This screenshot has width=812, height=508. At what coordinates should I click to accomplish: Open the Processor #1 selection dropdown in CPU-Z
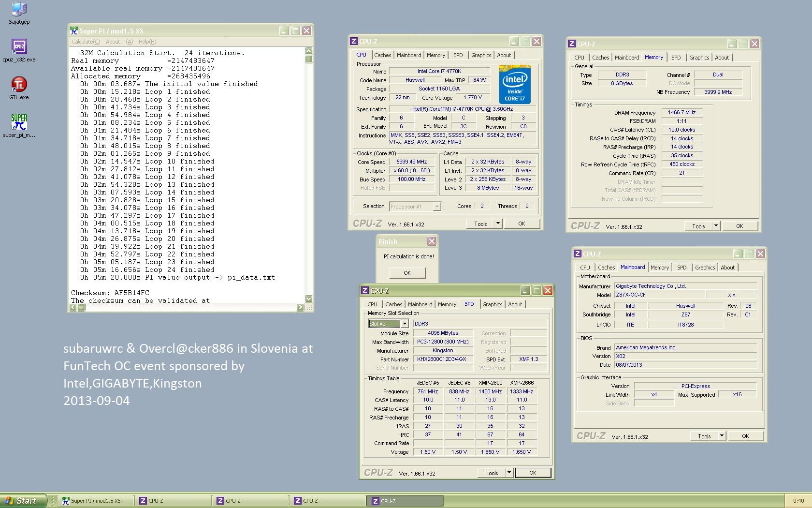point(415,207)
